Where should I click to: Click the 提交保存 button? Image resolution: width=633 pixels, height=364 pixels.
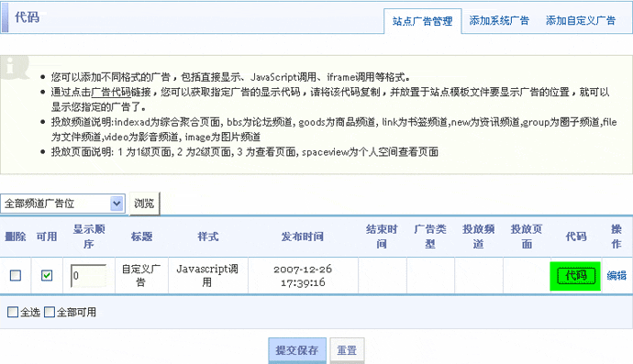click(297, 350)
